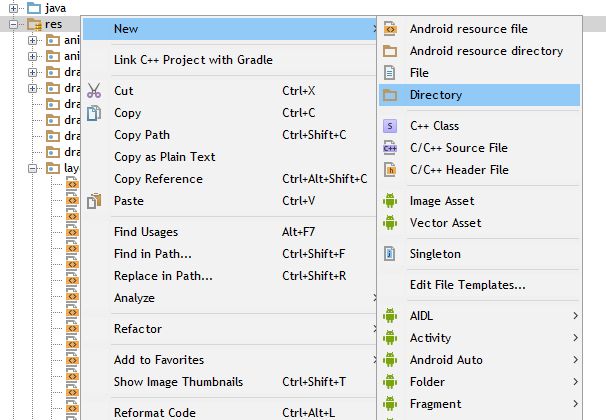Viewport: 606px width, 420px height.
Task: Choose Copy Reference menu entry
Action: click(230, 179)
